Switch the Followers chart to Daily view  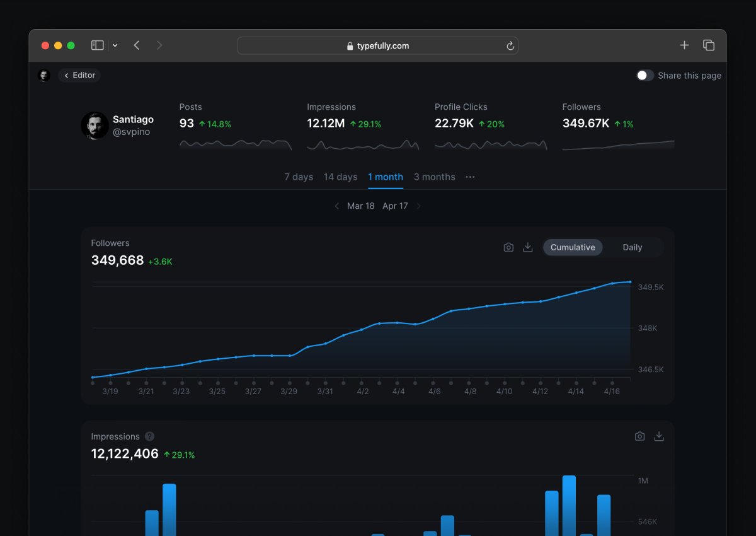point(633,247)
